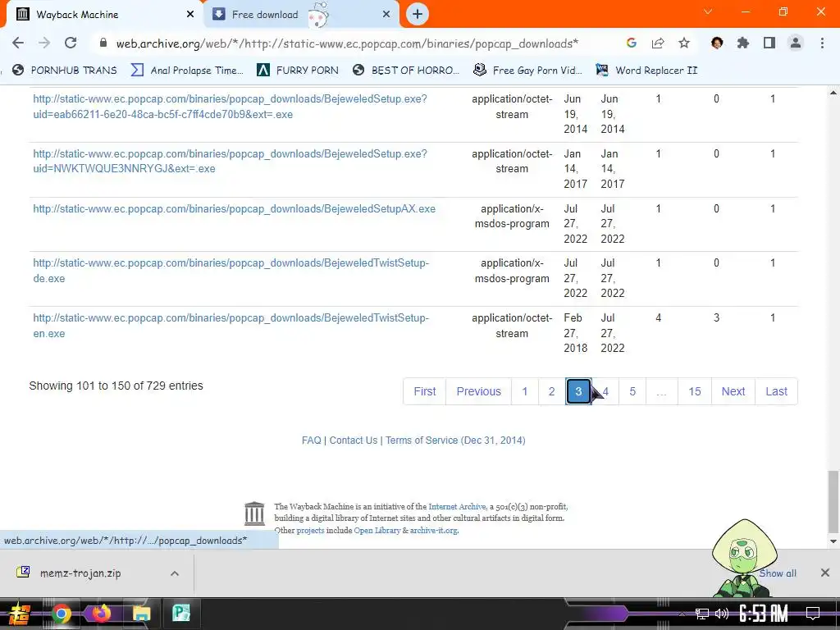The height and width of the screenshot is (630, 840).
Task: Expand the memz-trojan.zip download options chevron
Action: 175,573
